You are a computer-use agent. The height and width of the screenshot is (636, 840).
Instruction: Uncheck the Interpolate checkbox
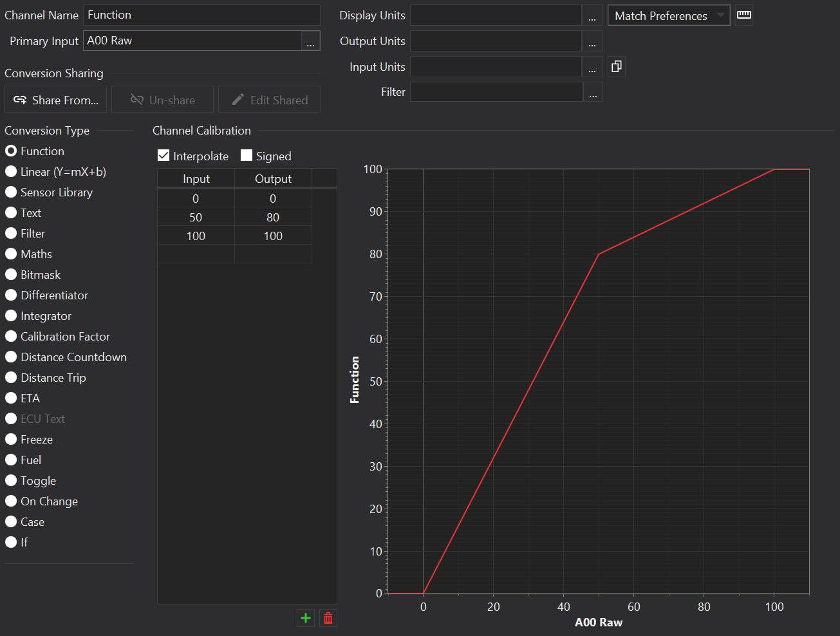(163, 156)
